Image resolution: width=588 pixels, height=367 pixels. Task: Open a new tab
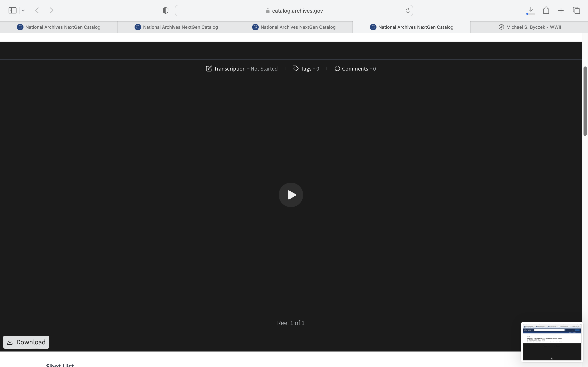(x=561, y=10)
